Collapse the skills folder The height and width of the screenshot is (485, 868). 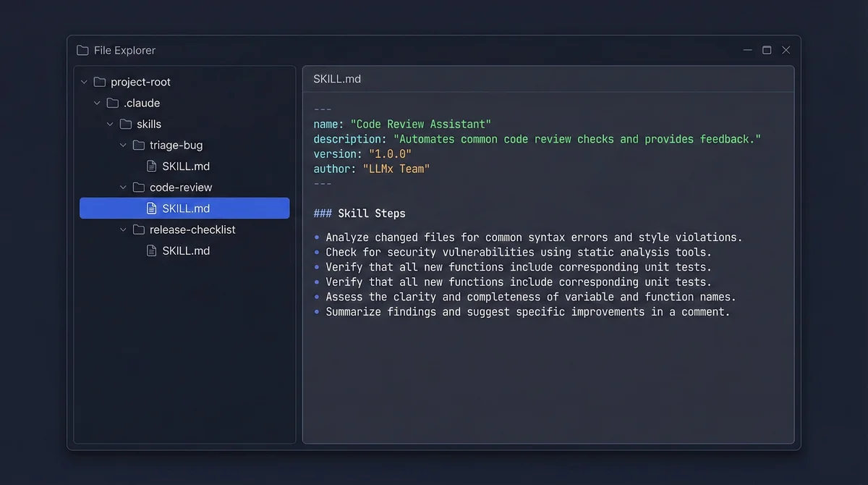110,124
